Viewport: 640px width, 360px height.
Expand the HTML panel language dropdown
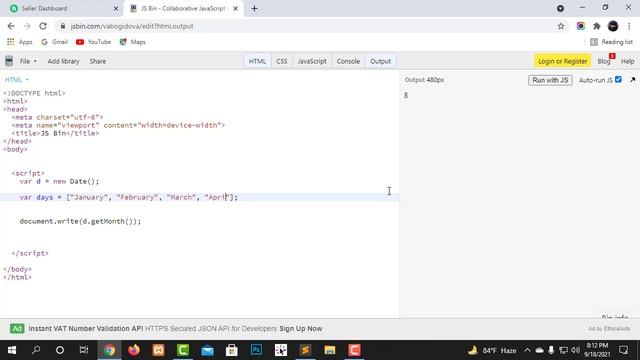pyautogui.click(x=17, y=80)
